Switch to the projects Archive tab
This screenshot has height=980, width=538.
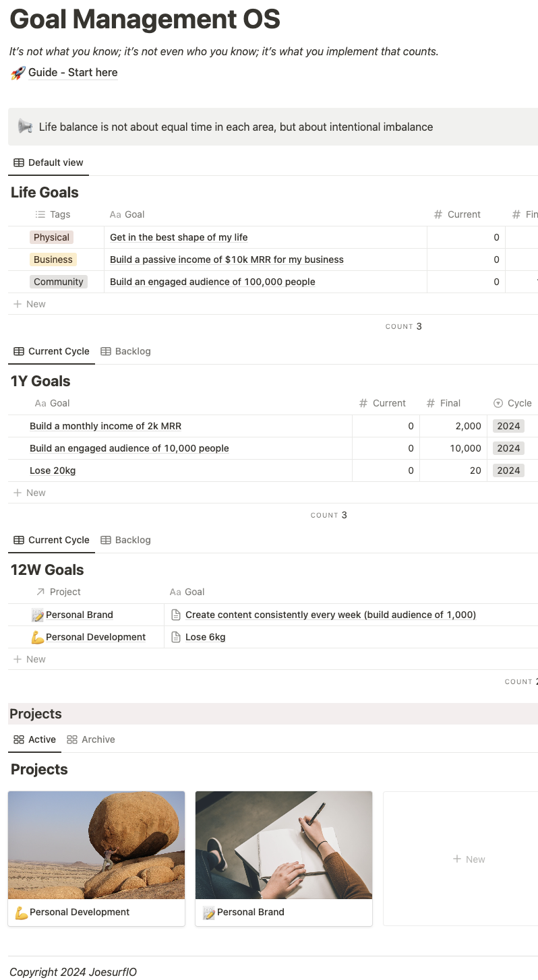91,739
